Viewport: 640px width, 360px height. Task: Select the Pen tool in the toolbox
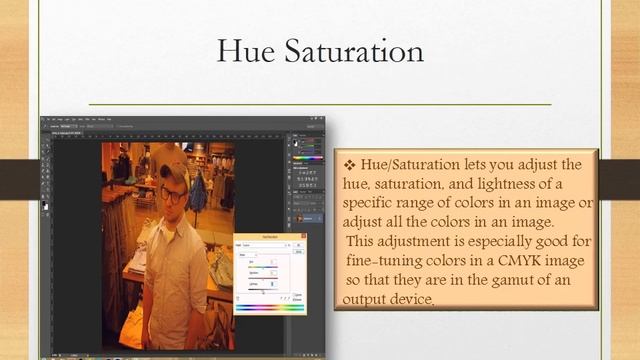43,183
